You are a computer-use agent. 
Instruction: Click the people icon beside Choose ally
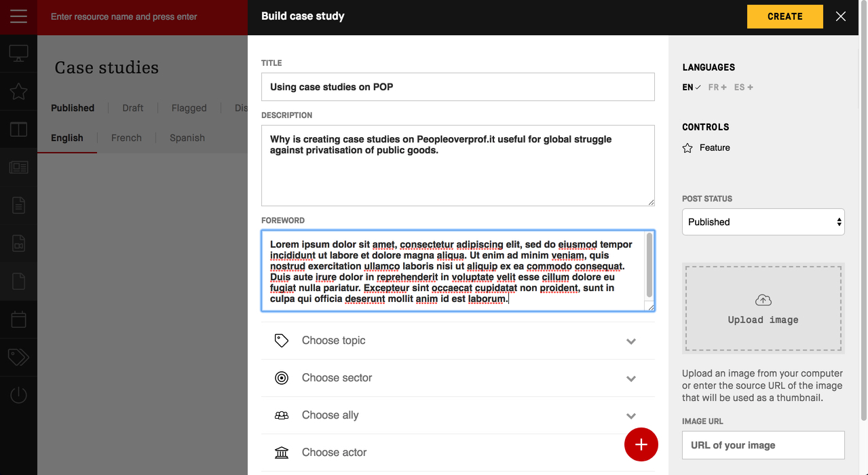coord(282,415)
